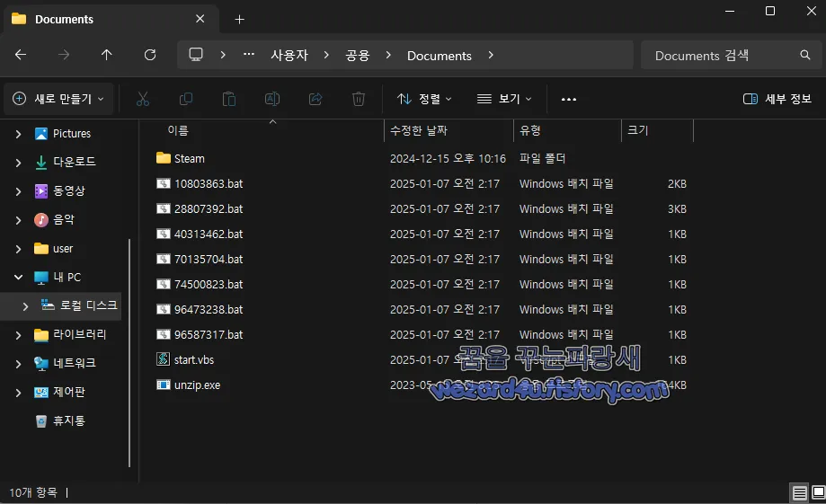Select file 96473238.bat
Screen dimensions: 826x504
tap(209, 309)
